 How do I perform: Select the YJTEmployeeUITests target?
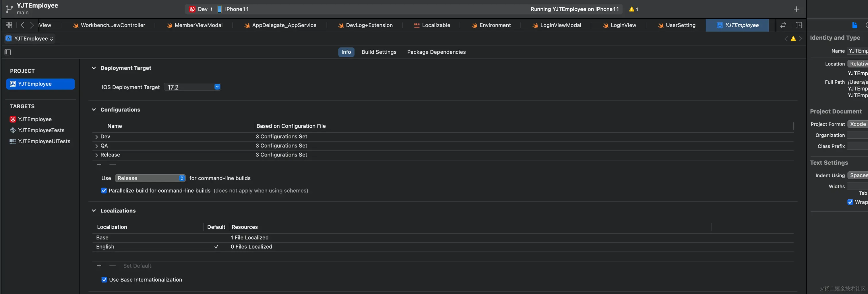click(x=40, y=142)
